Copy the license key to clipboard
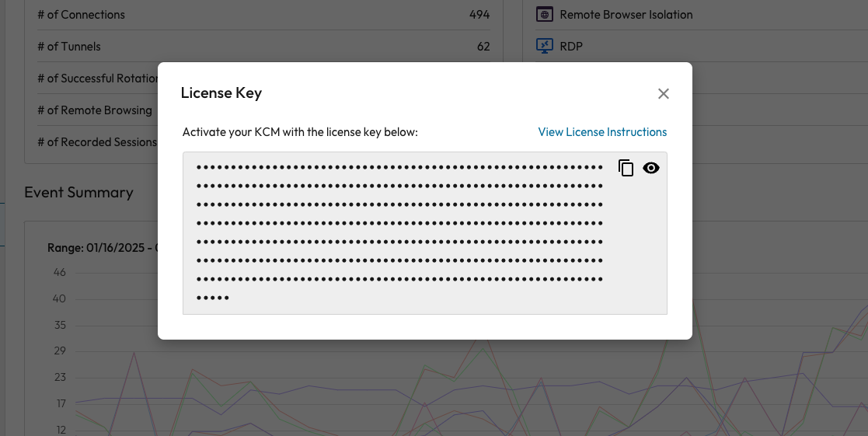The width and height of the screenshot is (868, 436). click(626, 168)
